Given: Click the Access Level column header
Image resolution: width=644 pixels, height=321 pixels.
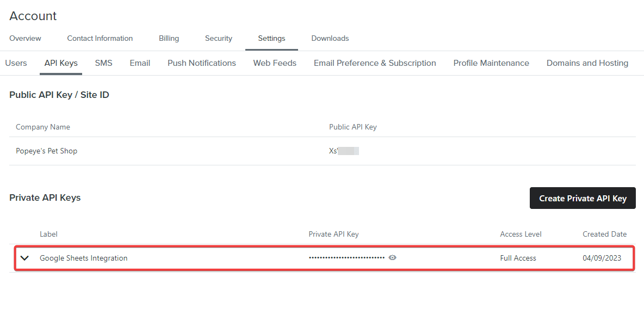Looking at the screenshot, I should point(521,234).
